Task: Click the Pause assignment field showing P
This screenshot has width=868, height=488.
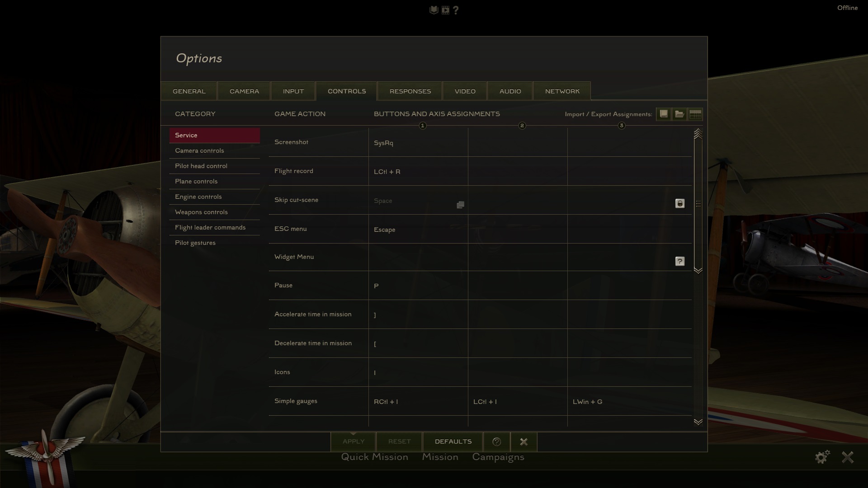Action: [418, 286]
